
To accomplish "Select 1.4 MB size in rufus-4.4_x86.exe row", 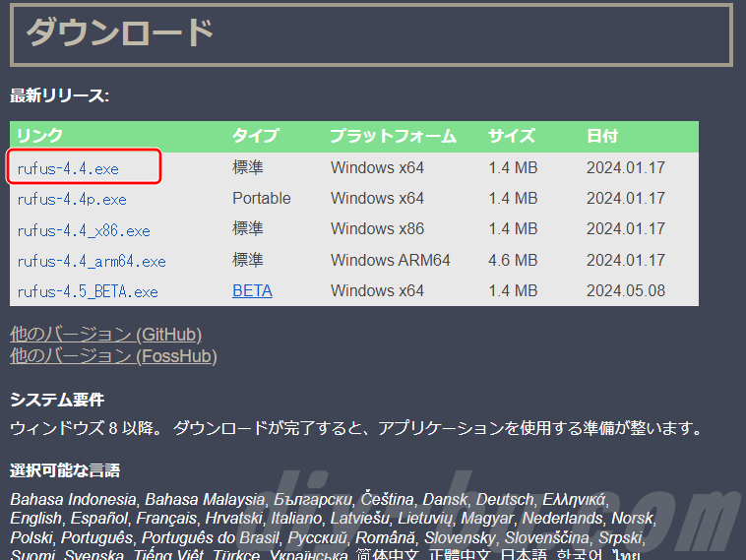I will [513, 229].
